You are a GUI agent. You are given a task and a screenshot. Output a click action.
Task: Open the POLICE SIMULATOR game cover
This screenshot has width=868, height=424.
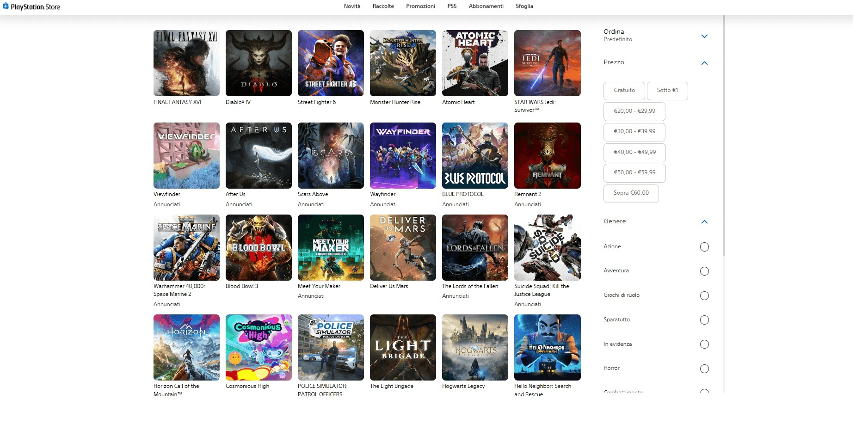coord(331,347)
